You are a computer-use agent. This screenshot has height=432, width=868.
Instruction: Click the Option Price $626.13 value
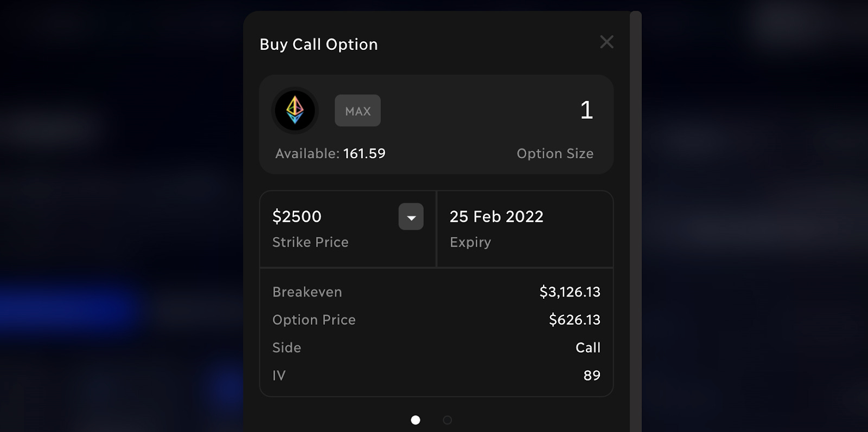point(575,320)
